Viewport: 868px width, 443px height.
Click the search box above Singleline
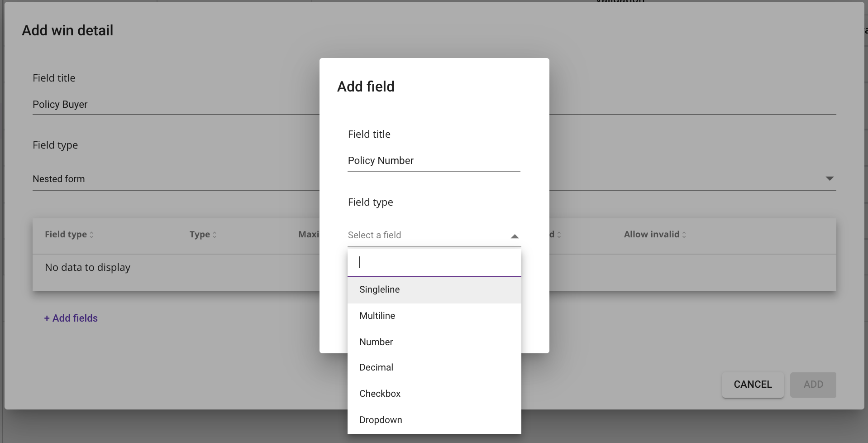pos(434,263)
